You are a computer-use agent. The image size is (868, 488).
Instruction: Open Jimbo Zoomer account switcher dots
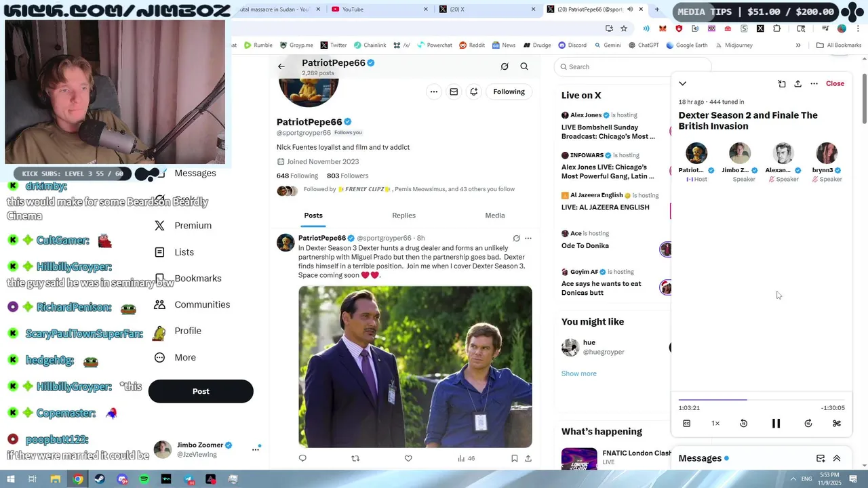pyautogui.click(x=256, y=449)
